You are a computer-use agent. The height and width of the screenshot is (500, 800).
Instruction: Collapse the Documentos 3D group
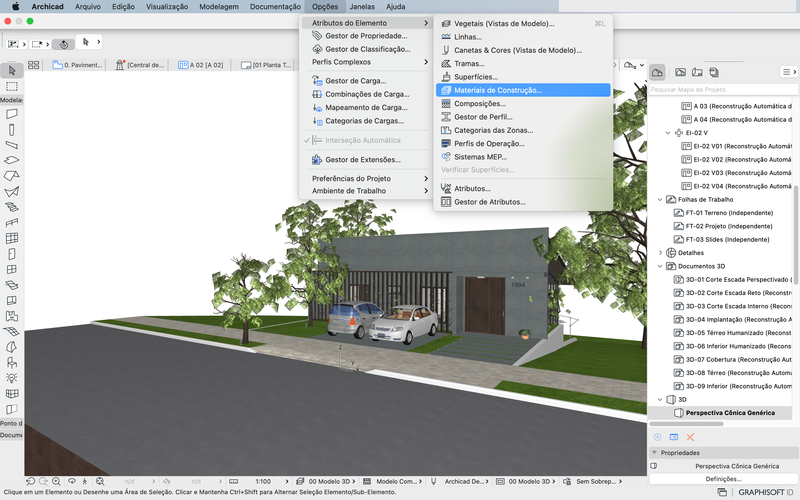[660, 266]
